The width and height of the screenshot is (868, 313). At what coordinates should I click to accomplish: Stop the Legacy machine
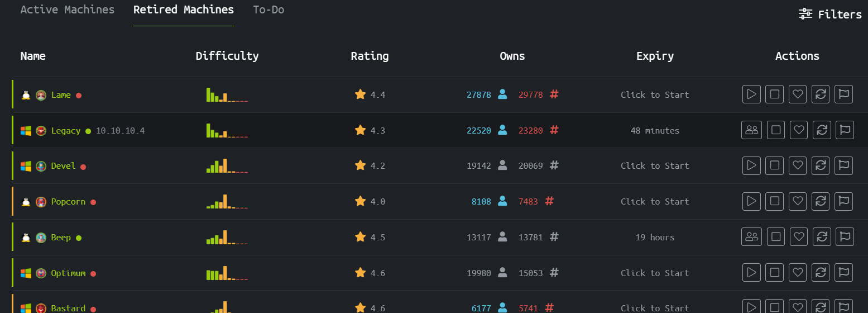(776, 130)
